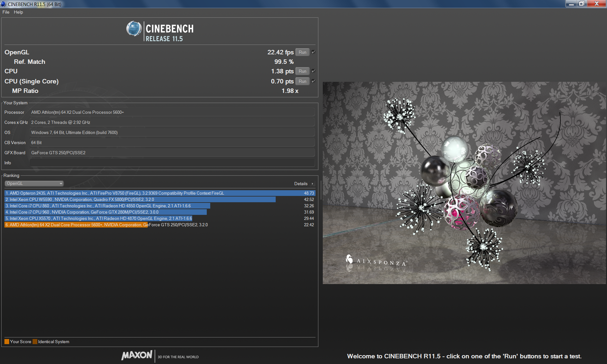Click the Processor field showing Athlon 5600+
The width and height of the screenshot is (607, 364).
pyautogui.click(x=172, y=112)
